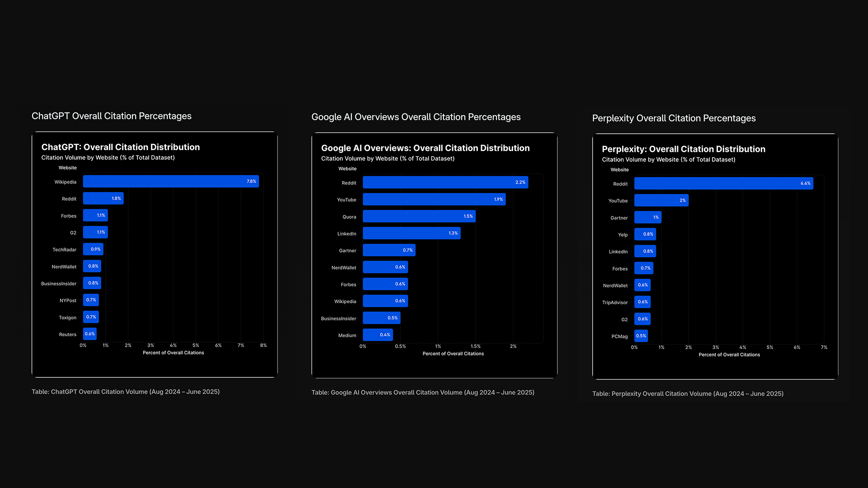
Task: Select the BusinessInsider 0.8% bar in ChatGPT chart
Action: pyautogui.click(x=92, y=283)
